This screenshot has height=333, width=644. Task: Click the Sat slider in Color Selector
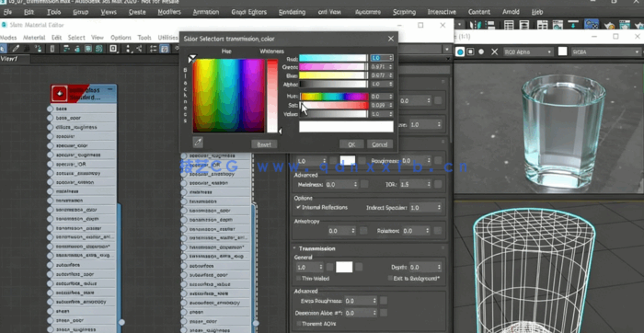coord(334,105)
